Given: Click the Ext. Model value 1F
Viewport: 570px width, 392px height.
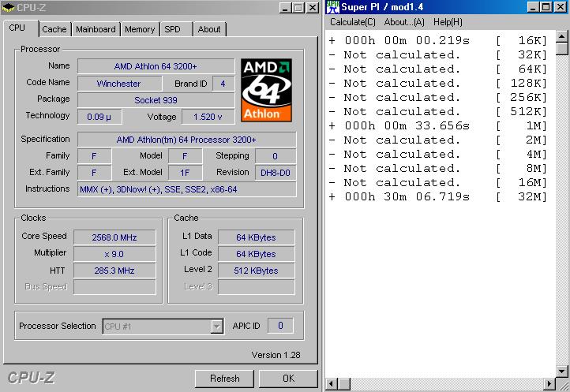Looking at the screenshot, I should pyautogui.click(x=185, y=173).
